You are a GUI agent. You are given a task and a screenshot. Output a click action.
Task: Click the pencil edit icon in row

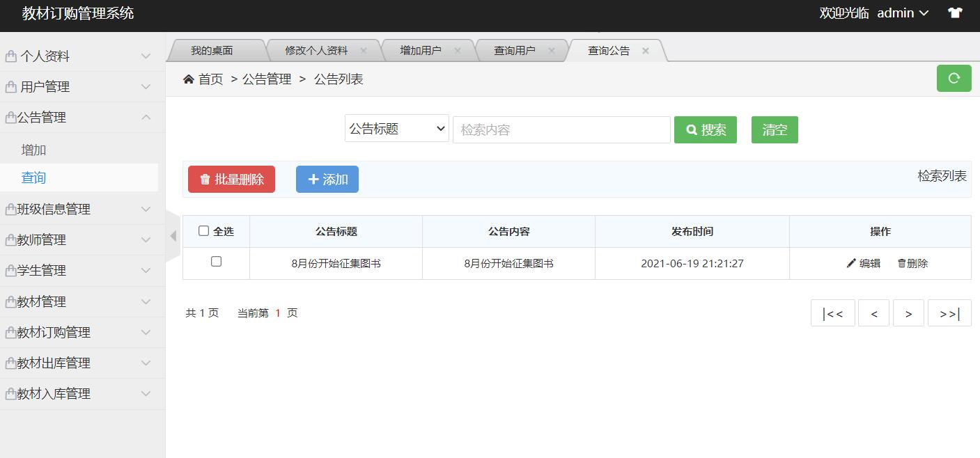[x=851, y=263]
